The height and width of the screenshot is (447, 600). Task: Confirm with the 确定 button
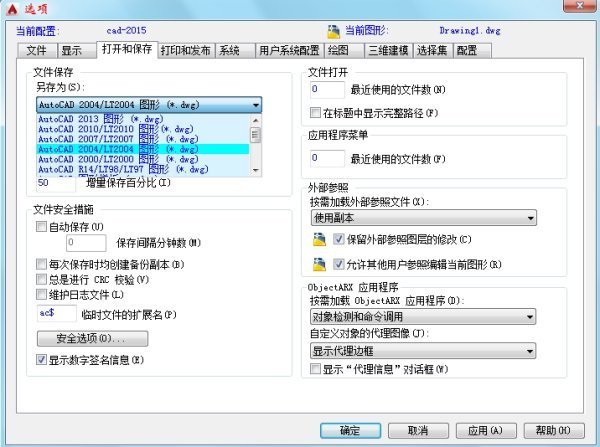tap(350, 431)
